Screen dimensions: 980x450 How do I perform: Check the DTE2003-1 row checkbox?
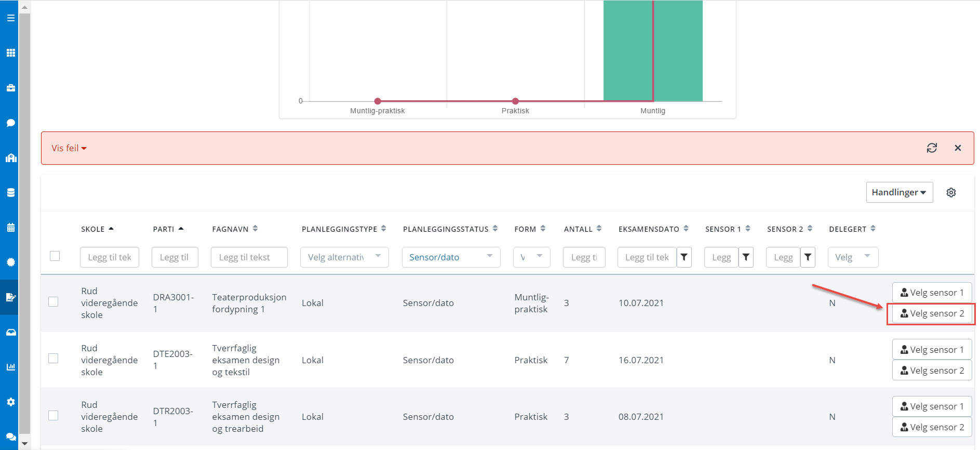coord(53,359)
